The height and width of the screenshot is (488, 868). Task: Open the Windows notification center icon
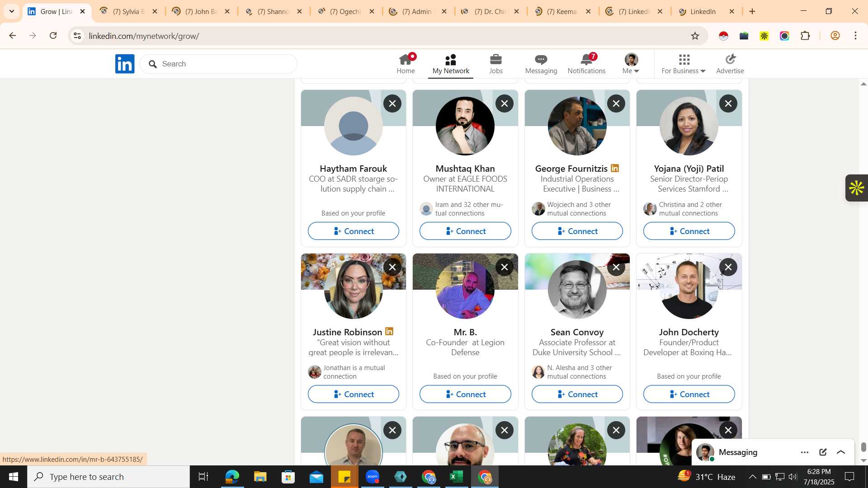(849, 477)
